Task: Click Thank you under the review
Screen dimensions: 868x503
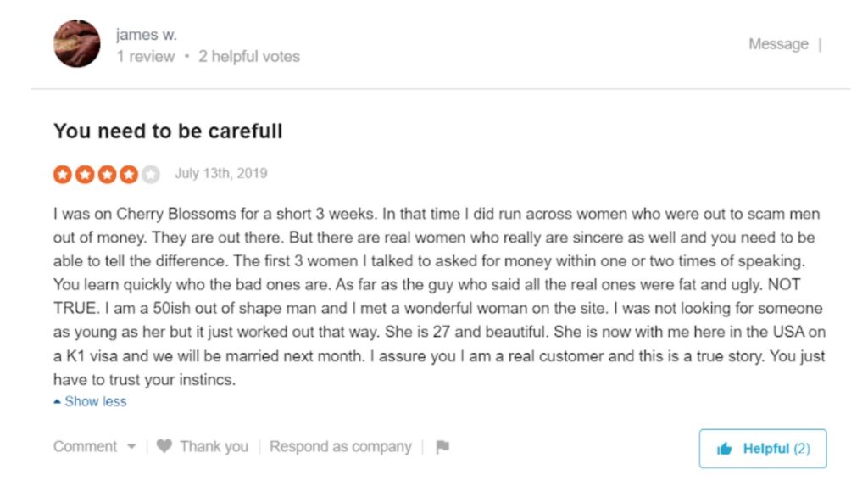Action: [x=214, y=446]
